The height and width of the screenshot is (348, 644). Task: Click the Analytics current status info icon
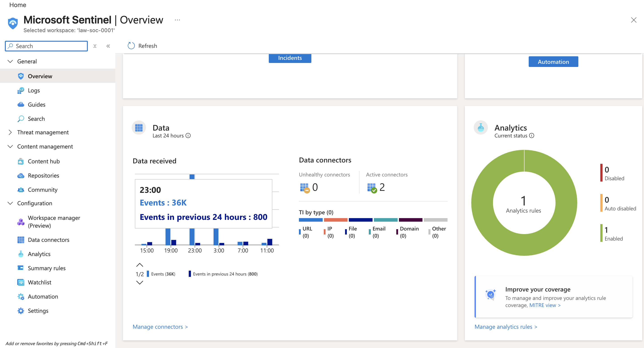point(532,136)
